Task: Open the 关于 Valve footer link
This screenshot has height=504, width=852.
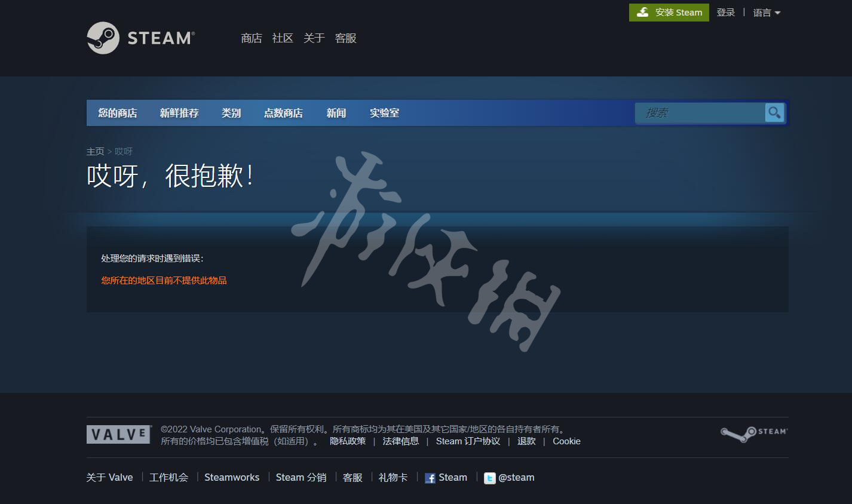Action: tap(110, 478)
